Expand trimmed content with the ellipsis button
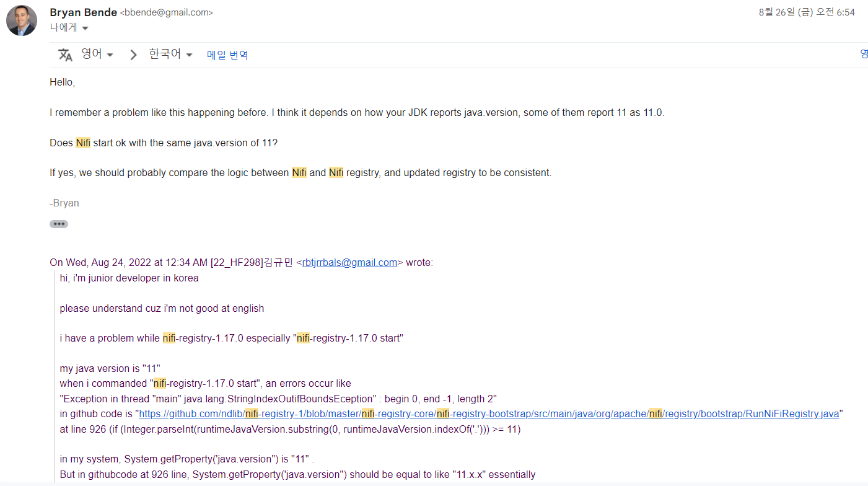 click(59, 224)
